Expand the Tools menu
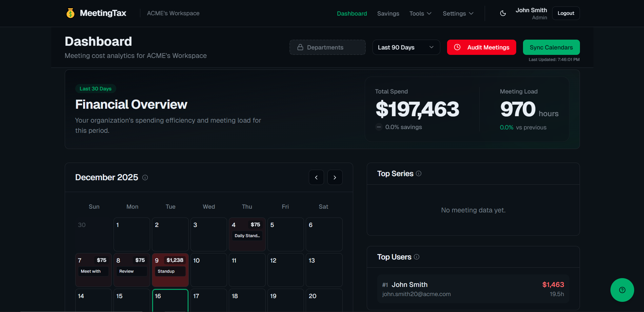 pos(420,13)
